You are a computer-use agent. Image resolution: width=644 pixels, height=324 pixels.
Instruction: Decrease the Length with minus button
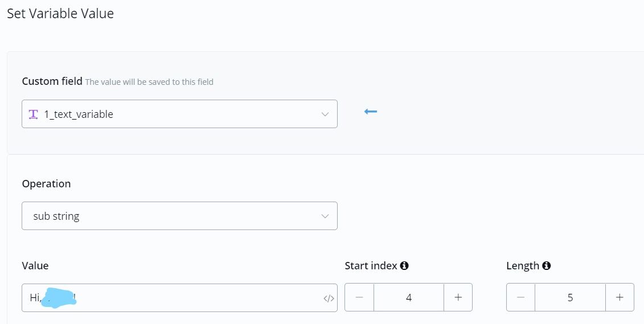tap(520, 297)
